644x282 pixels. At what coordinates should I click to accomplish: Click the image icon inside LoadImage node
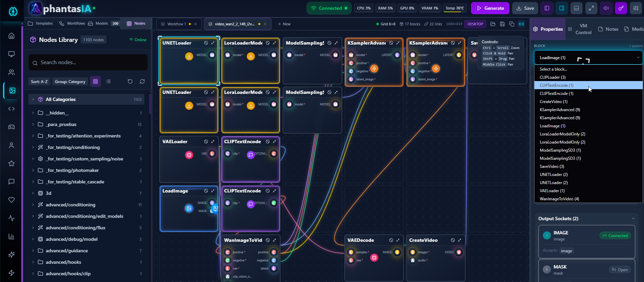(189, 208)
